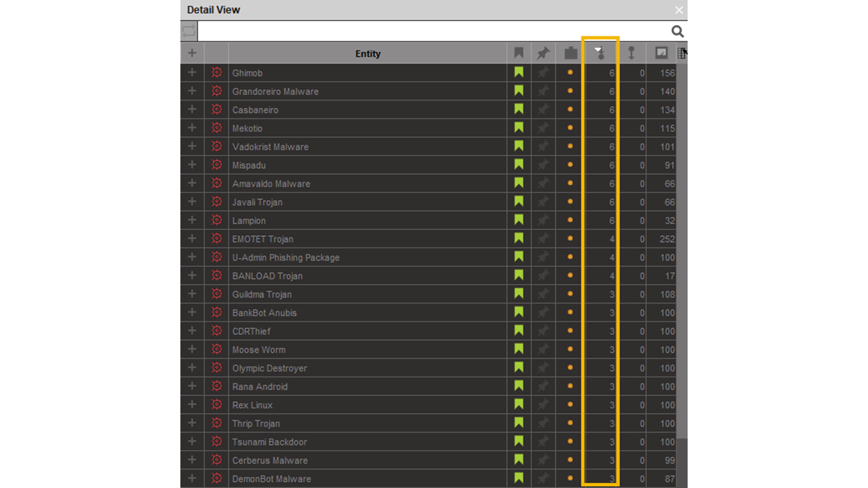Select the U-Admin Phishing Package name

click(x=286, y=258)
